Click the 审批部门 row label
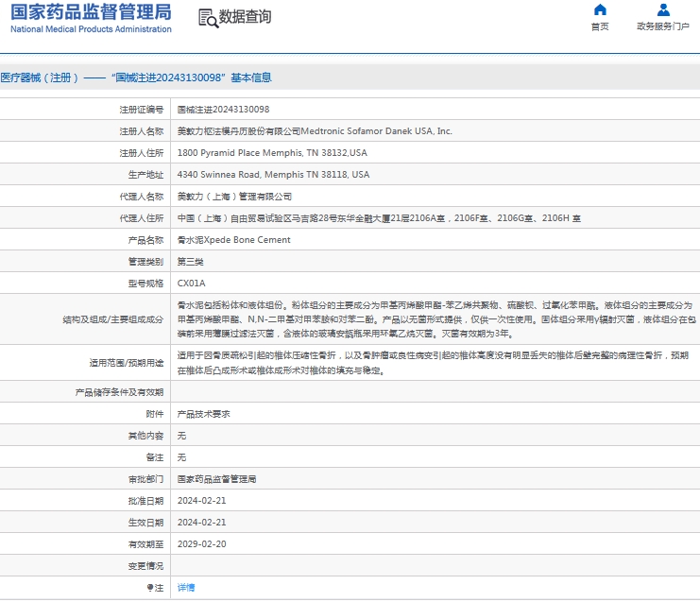 tap(145, 480)
